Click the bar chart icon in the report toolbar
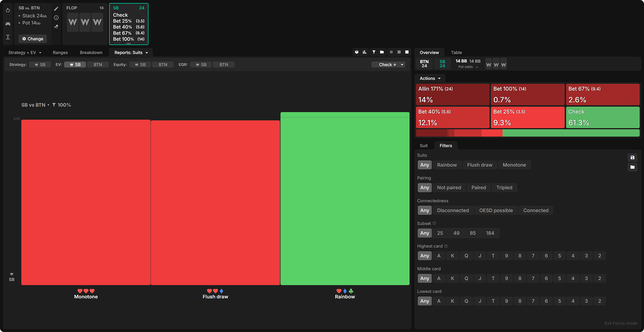Viewport: 644px width, 332px height. [364, 52]
